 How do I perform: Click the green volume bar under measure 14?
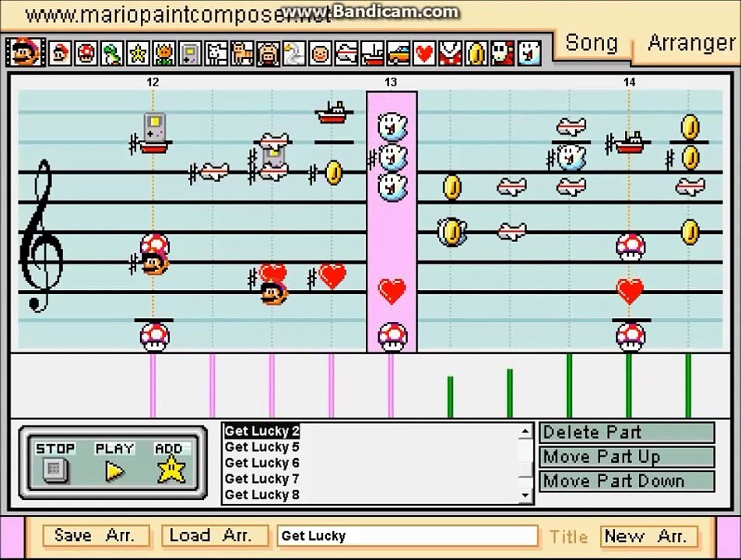click(x=629, y=386)
